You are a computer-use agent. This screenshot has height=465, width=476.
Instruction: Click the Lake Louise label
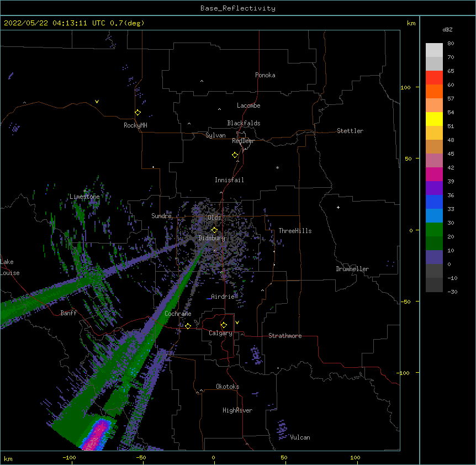click(10, 267)
